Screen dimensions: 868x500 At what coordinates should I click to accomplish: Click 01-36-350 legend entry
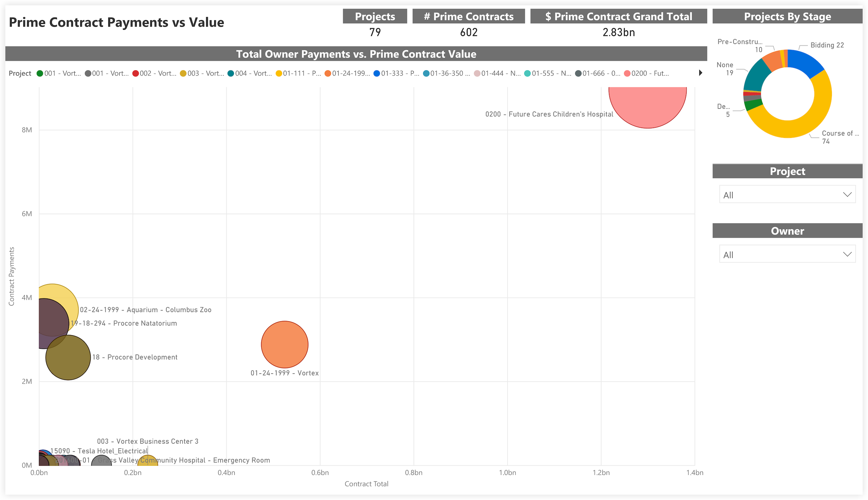[x=447, y=73]
